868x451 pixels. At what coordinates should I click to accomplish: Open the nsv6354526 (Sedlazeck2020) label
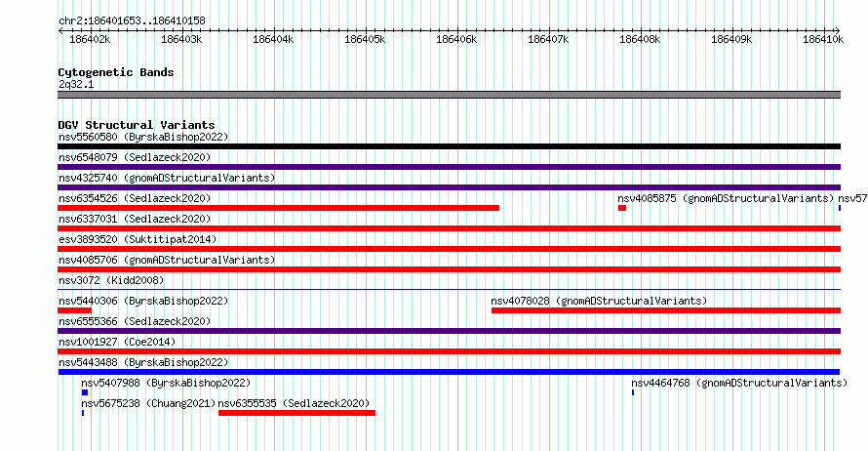[135, 198]
